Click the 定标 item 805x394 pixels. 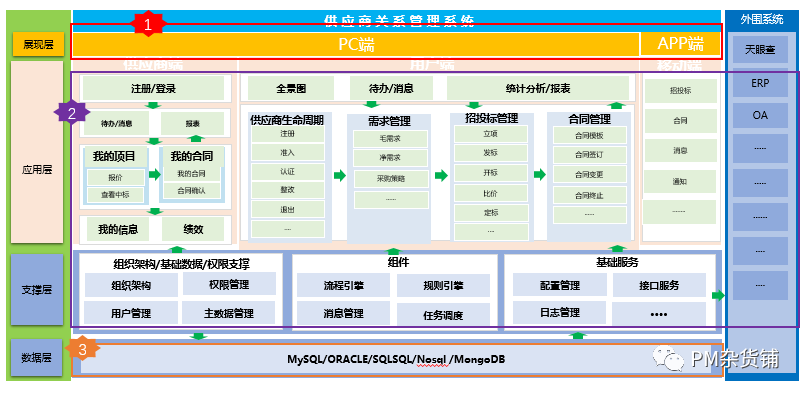[491, 212]
